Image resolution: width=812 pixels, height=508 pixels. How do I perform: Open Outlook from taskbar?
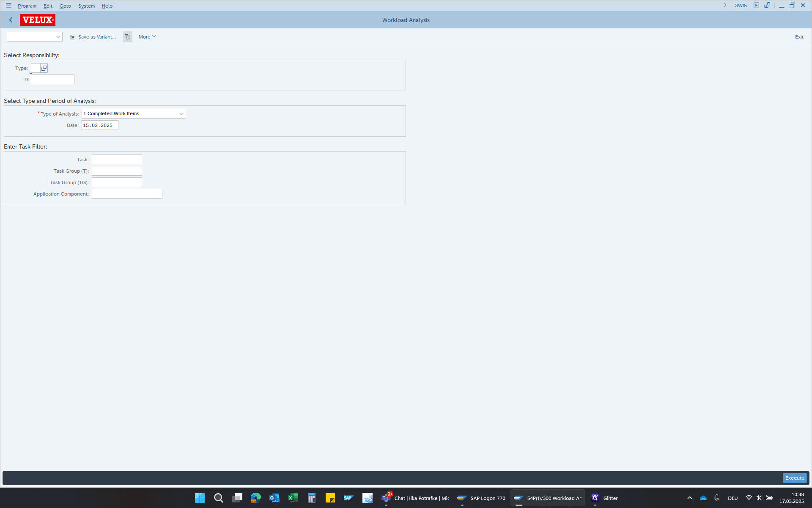pyautogui.click(x=274, y=498)
